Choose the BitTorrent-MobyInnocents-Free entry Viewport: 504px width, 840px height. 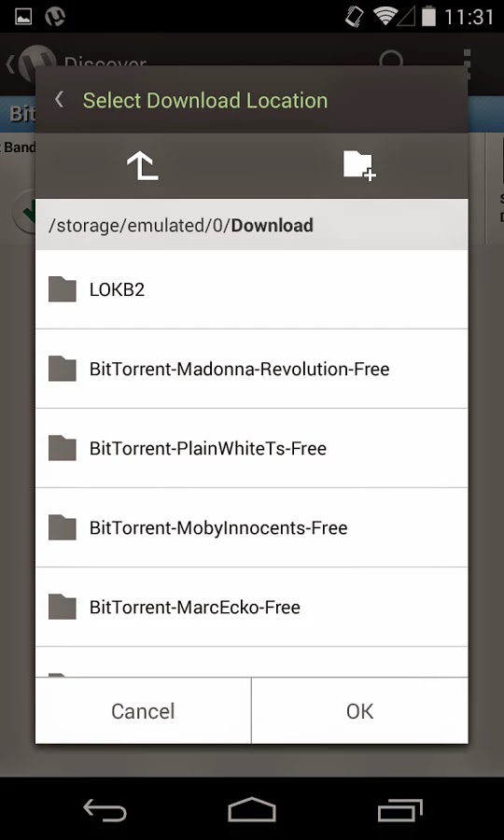[x=252, y=527]
